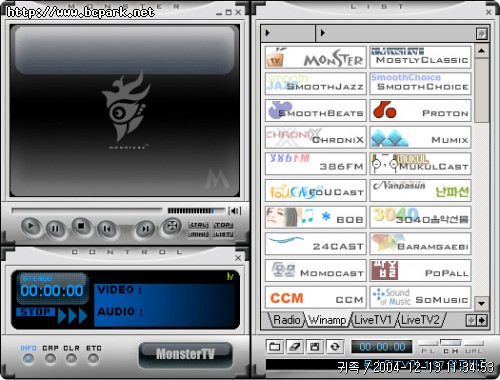Open the SmoothChoice station

coord(420,84)
